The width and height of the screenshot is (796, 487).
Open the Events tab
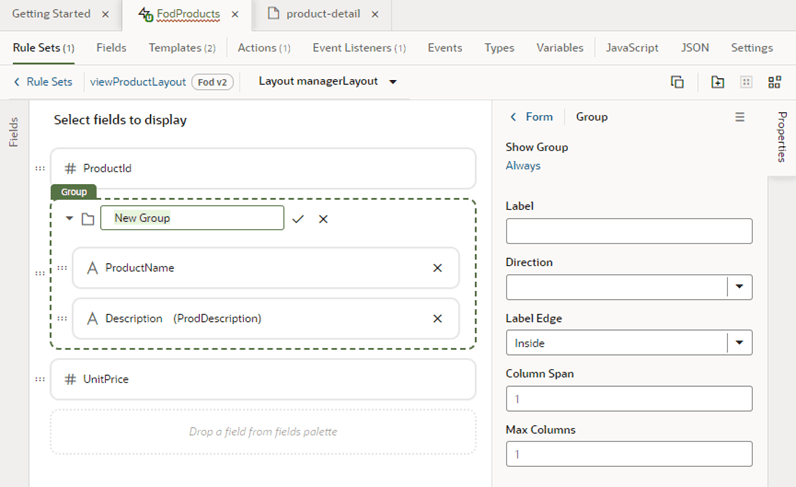(x=445, y=48)
